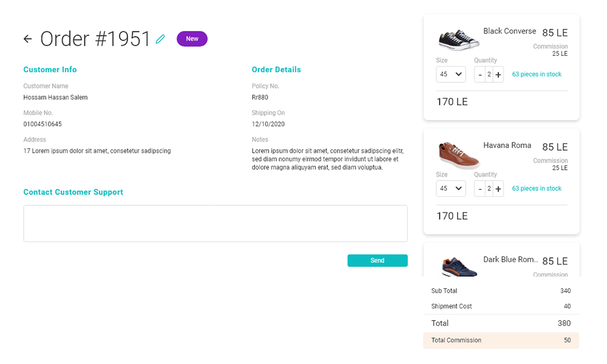The image size is (607, 364).
Task: Click the Total Commission highlighted row
Action: tap(501, 340)
